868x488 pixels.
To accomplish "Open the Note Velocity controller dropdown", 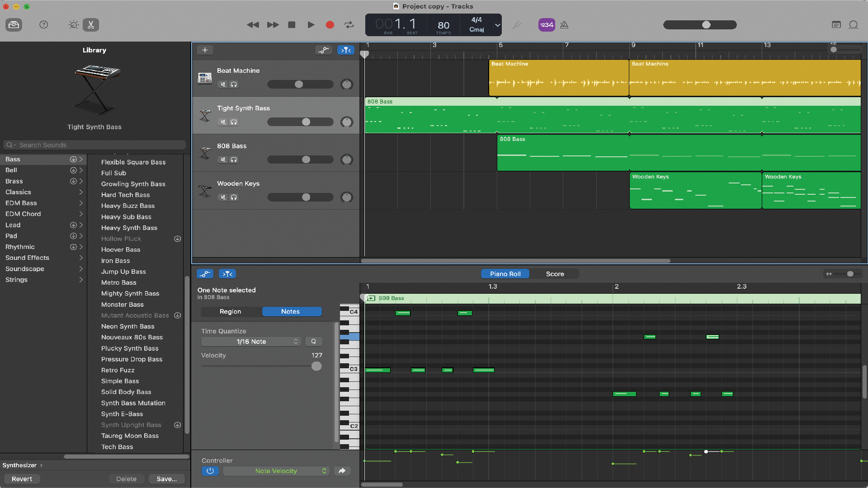I will tap(276, 471).
